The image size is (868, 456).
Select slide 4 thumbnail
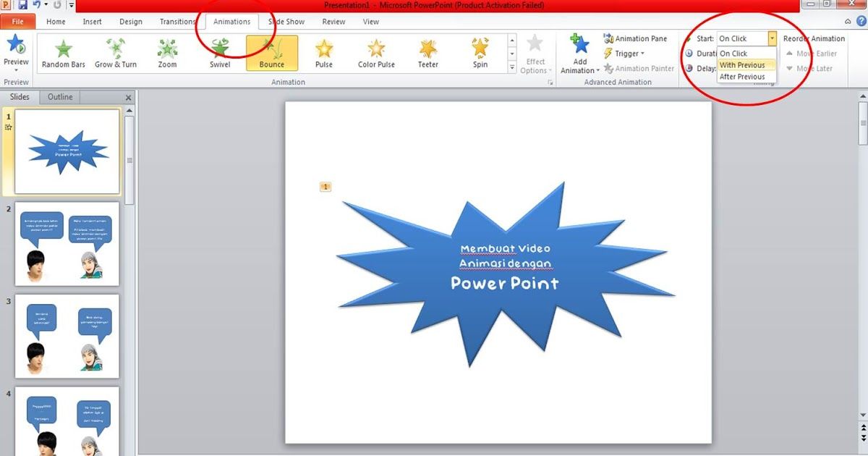pos(67,421)
